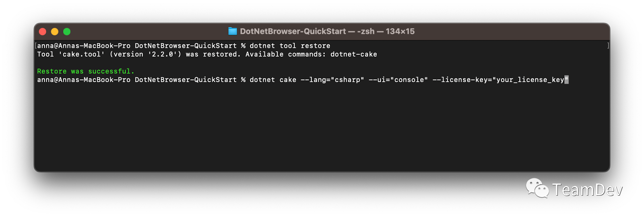Image resolution: width=644 pixels, height=217 pixels.
Task: Click the TeamDev watermark text
Action: pos(587,190)
